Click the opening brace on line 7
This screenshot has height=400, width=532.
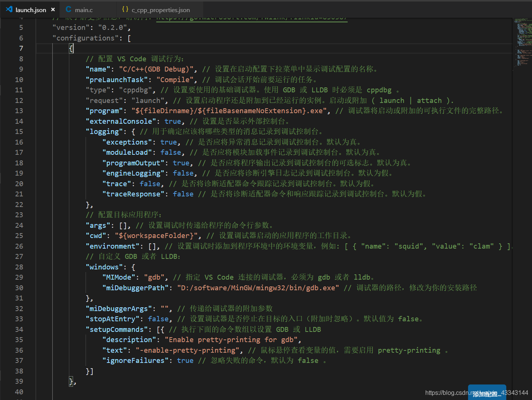tap(71, 48)
